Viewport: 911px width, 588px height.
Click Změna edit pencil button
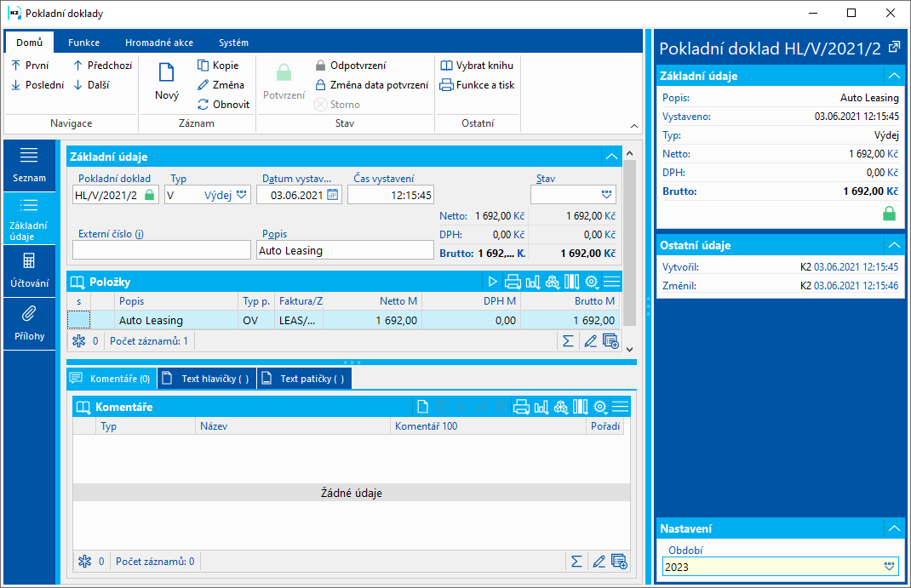pos(221,85)
